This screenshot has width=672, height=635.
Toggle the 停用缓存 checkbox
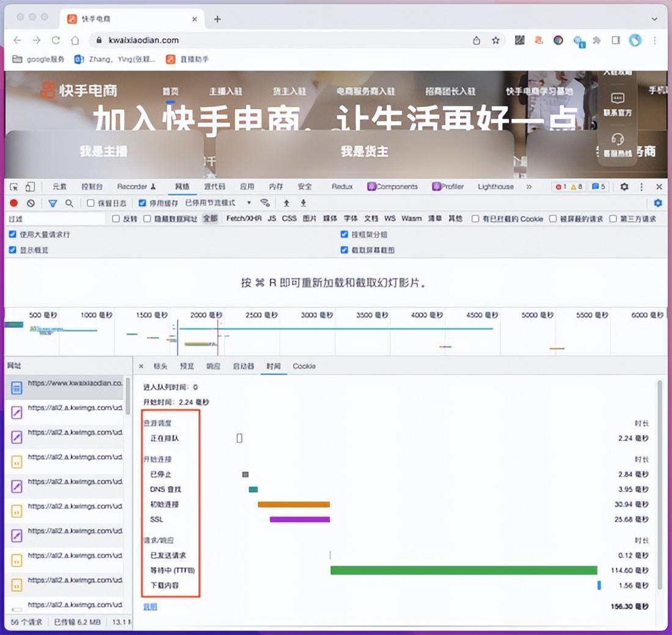coord(142,203)
